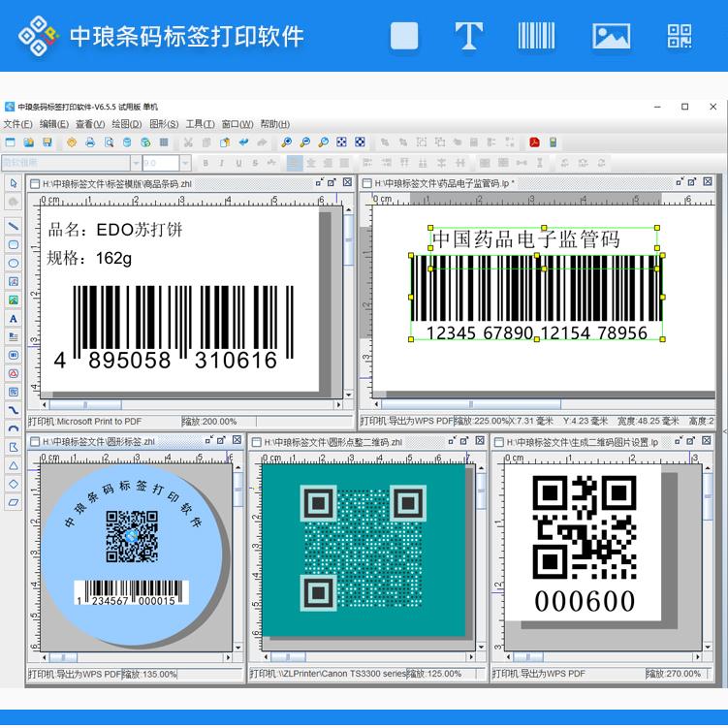This screenshot has height=728, width=728.
Task: Expand the font size dropdown
Action: pyautogui.click(x=185, y=163)
